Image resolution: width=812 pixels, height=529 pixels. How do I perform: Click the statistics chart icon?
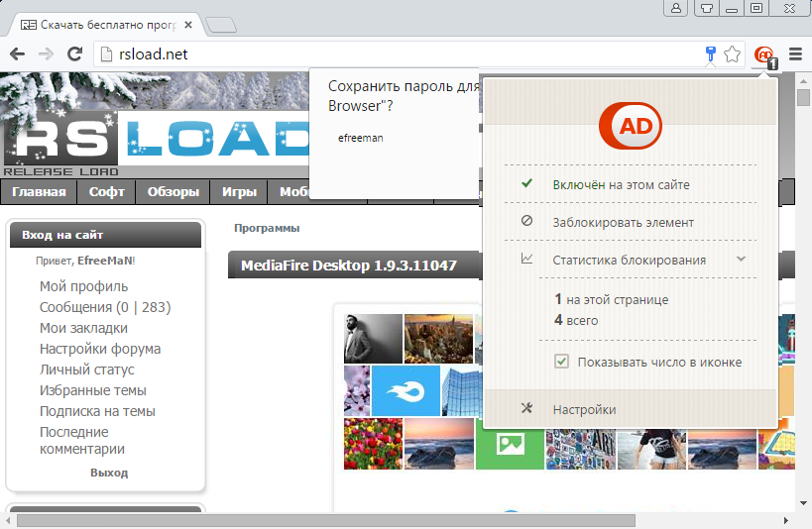coord(526,259)
